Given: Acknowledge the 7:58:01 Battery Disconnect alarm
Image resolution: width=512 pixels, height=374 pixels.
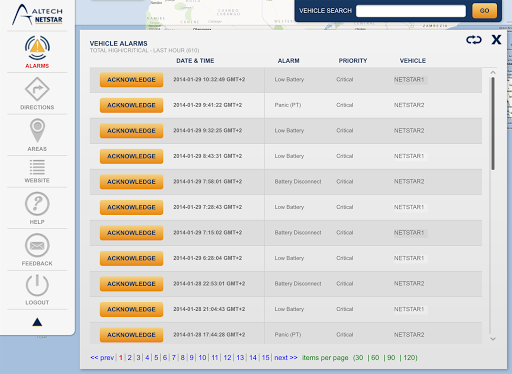Looking at the screenshot, I should click(x=131, y=182).
